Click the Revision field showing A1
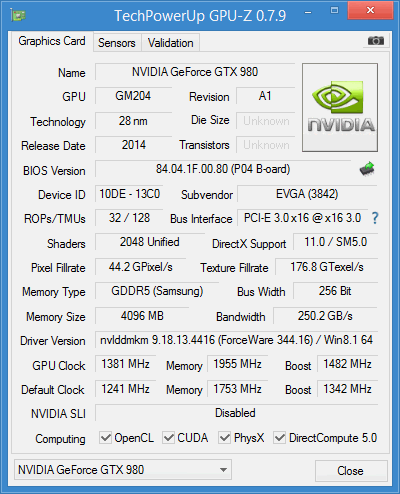The height and width of the screenshot is (494, 400). coord(265,96)
